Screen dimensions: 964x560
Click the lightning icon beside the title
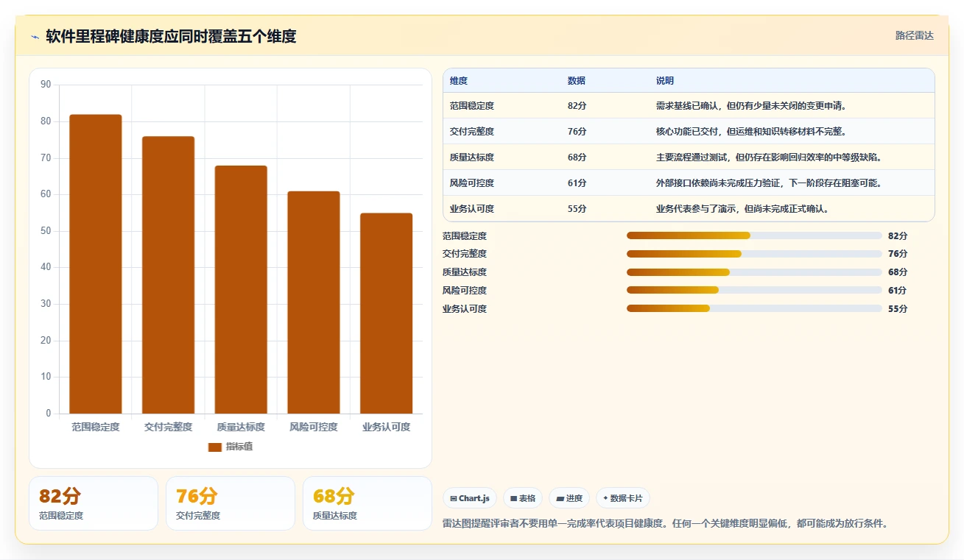point(35,37)
